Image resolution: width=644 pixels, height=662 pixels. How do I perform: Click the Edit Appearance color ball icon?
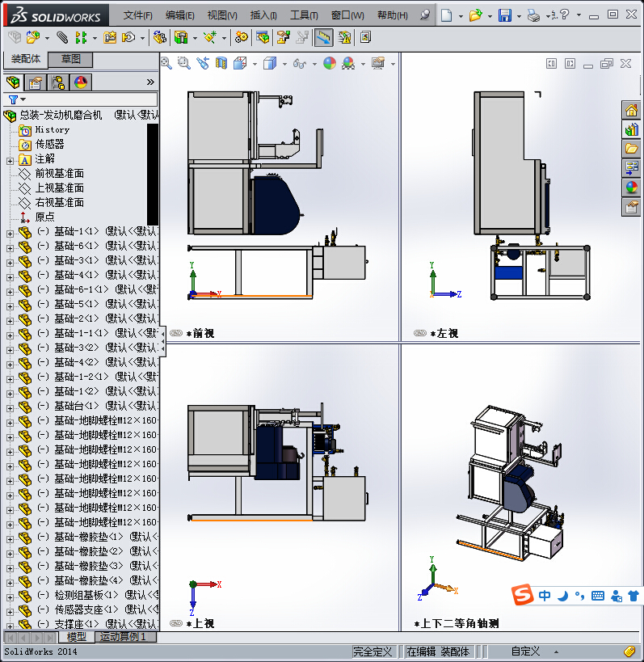[x=330, y=63]
